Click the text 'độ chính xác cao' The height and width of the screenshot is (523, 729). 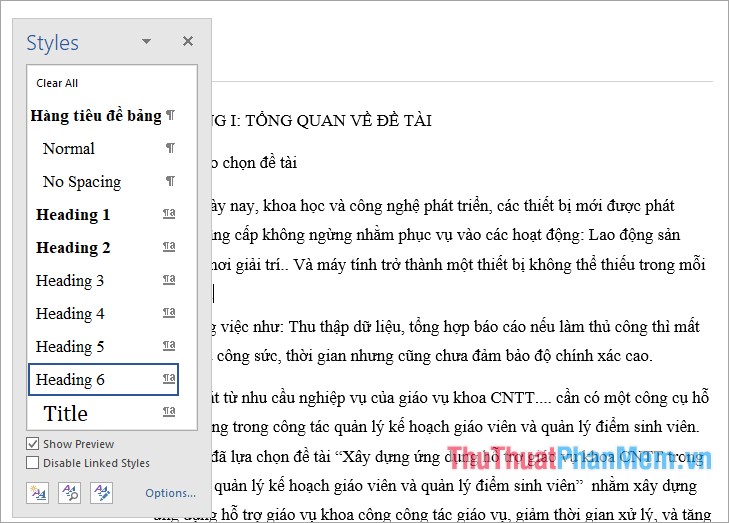point(594,356)
